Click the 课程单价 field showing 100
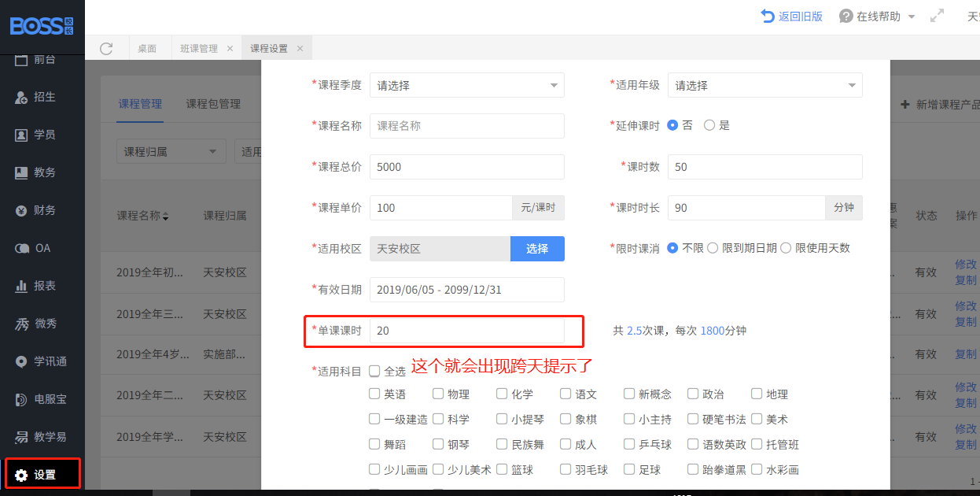980x496 pixels. pos(441,208)
